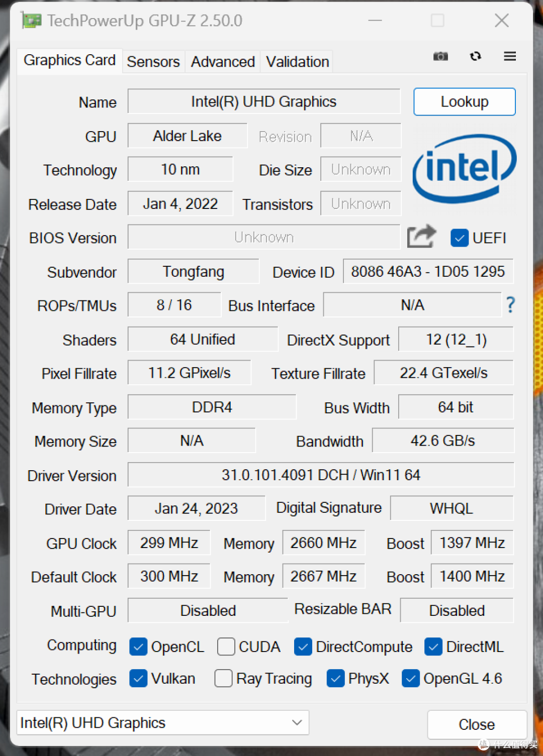Click the Revision N/A field

(361, 136)
